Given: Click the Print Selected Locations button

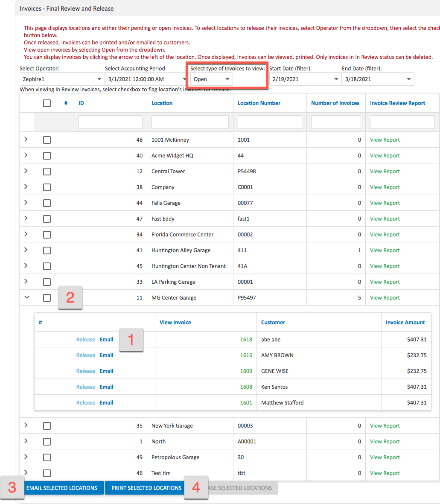Looking at the screenshot, I should tap(146, 488).
